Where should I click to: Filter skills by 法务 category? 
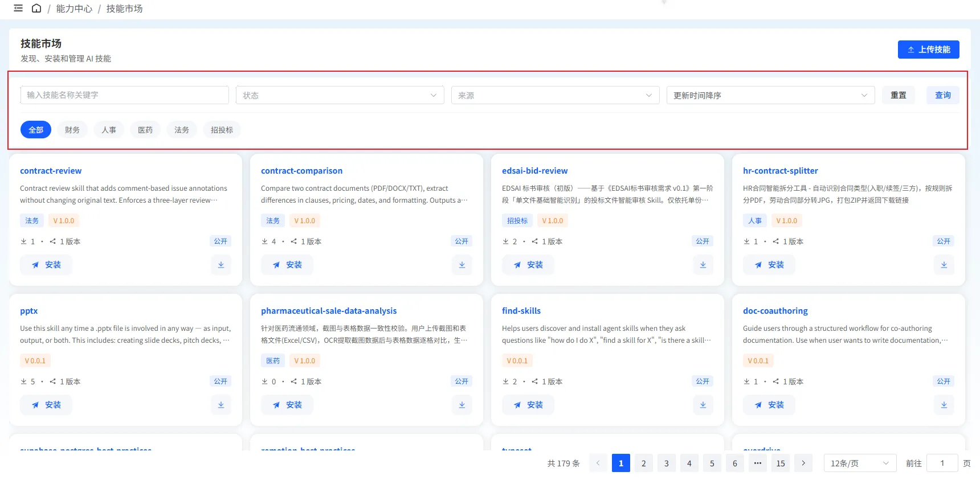point(182,130)
